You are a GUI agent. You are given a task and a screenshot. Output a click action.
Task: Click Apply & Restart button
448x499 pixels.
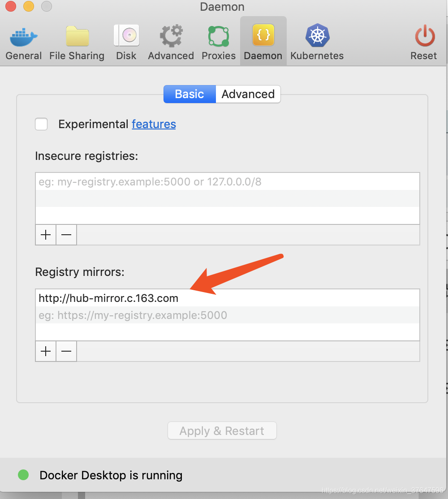(x=222, y=430)
